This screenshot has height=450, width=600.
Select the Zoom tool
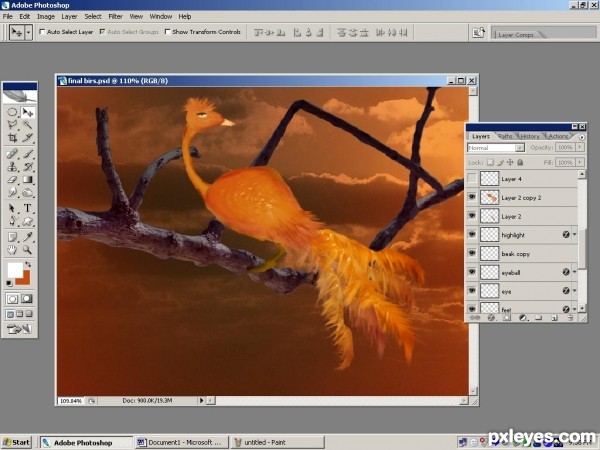point(28,250)
